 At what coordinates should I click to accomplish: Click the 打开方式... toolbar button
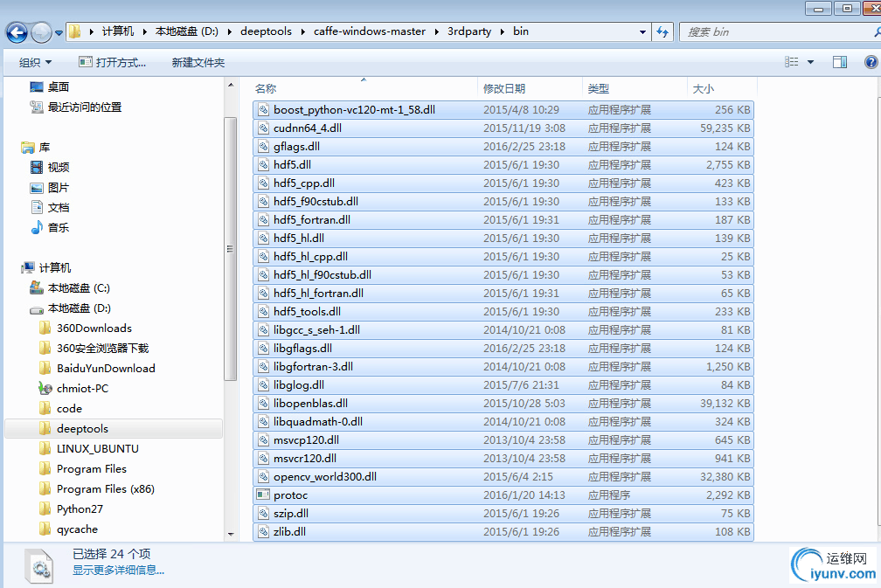pyautogui.click(x=113, y=62)
